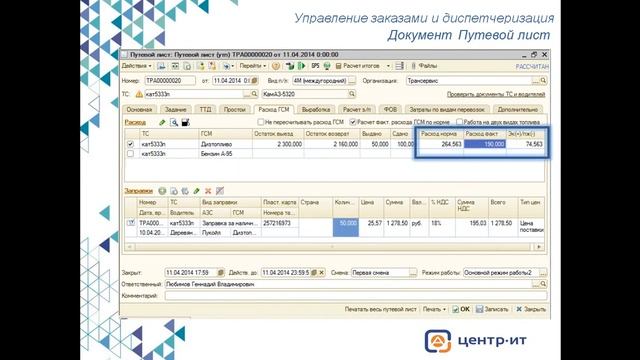Viewport: 640px width, 360px height.
Task: Click the list-view icon before the Файлы button
Action: point(400,66)
